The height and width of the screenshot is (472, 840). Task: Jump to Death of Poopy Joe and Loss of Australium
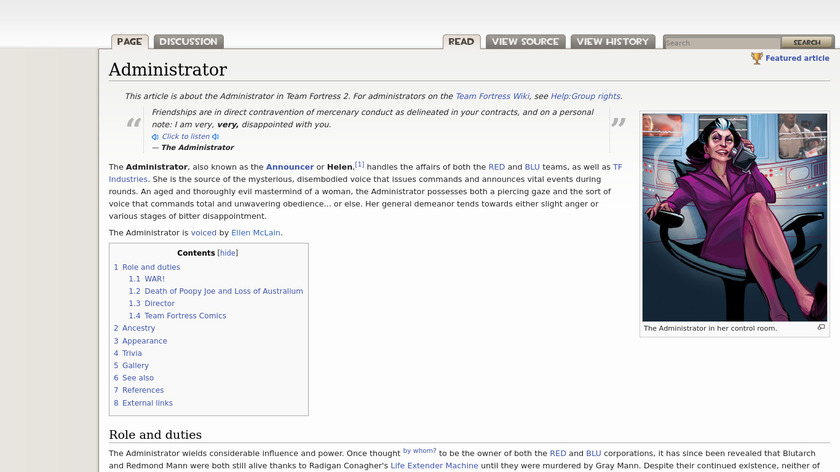216,291
